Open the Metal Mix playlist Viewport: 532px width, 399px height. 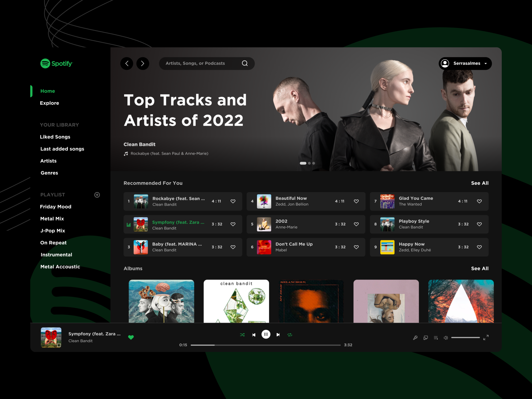pyautogui.click(x=52, y=219)
